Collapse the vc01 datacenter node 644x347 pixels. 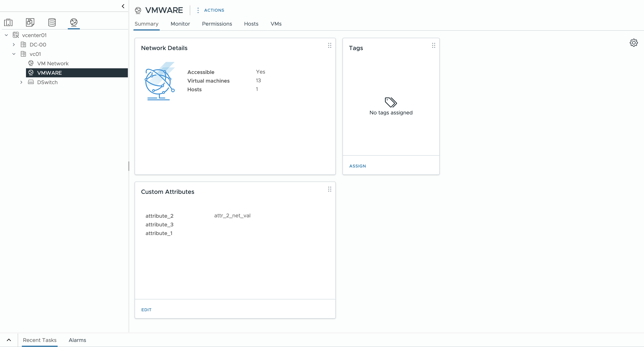(x=14, y=54)
